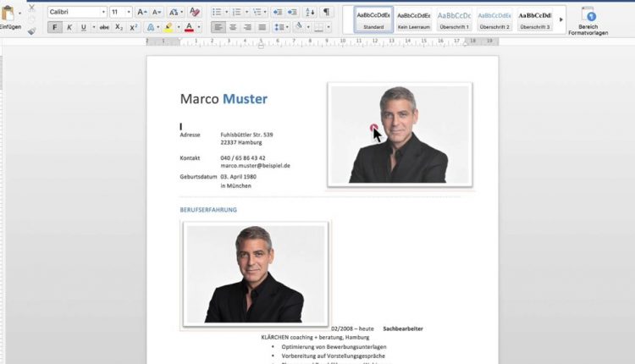
Task: Toggle underline formatting (U button)
Action: (x=84, y=28)
